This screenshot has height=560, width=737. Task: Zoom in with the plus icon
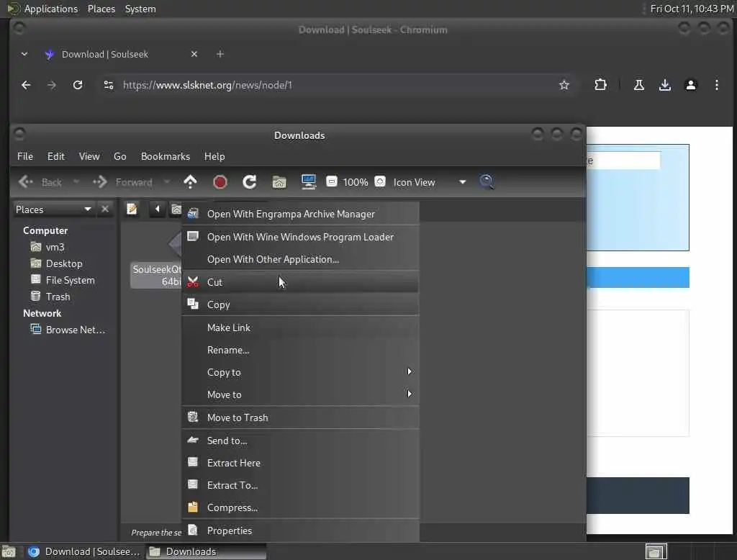[380, 181]
